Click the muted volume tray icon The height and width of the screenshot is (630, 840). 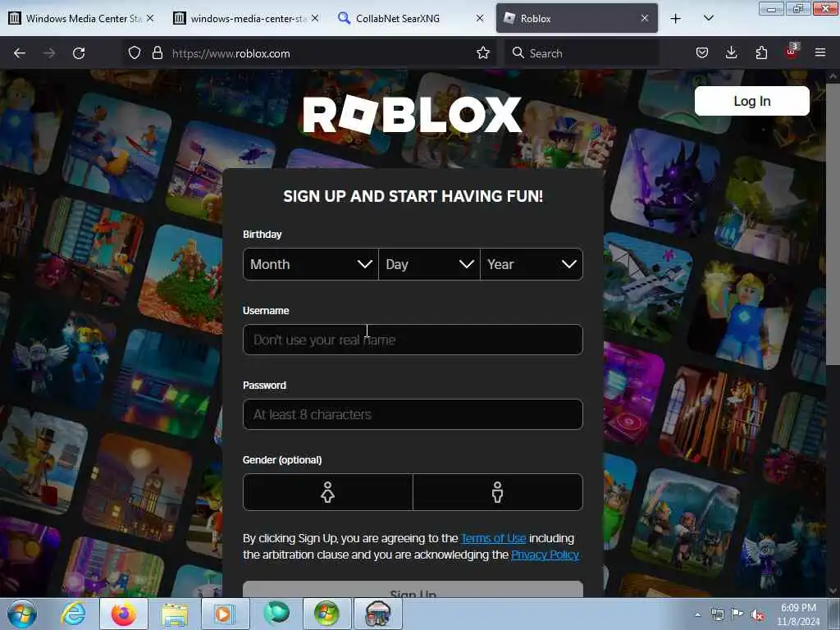click(x=757, y=614)
